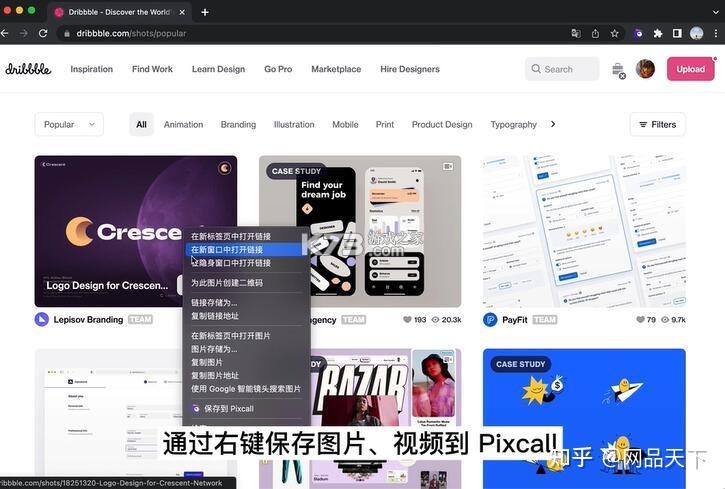Choose 在新标签页中打开图片 from context menu

[245, 336]
